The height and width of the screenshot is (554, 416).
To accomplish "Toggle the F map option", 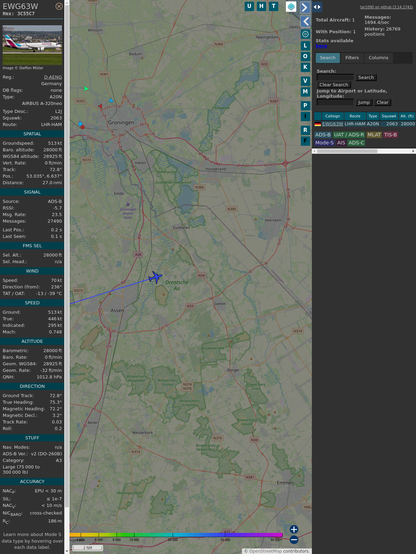I will 305,141.
